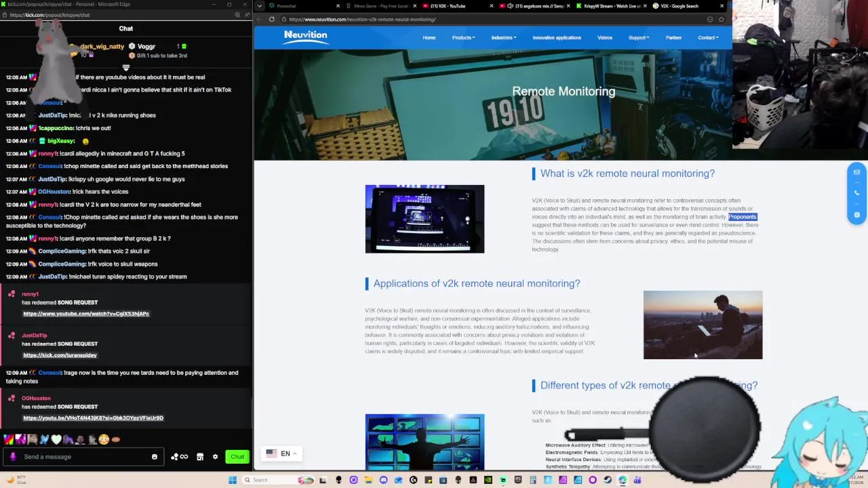
Task: Click the third floating sidebar icon
Action: pyautogui.click(x=856, y=215)
